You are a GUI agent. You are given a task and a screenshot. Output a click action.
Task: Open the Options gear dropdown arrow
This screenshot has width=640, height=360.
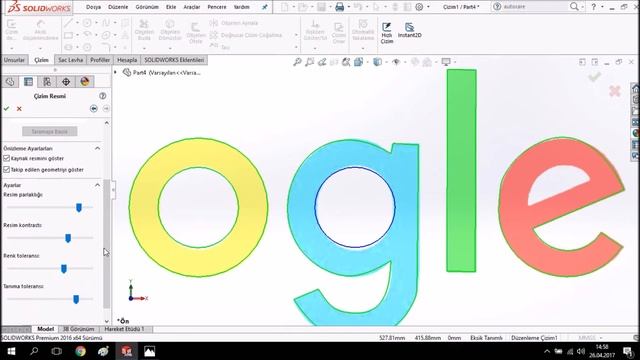(428, 7)
